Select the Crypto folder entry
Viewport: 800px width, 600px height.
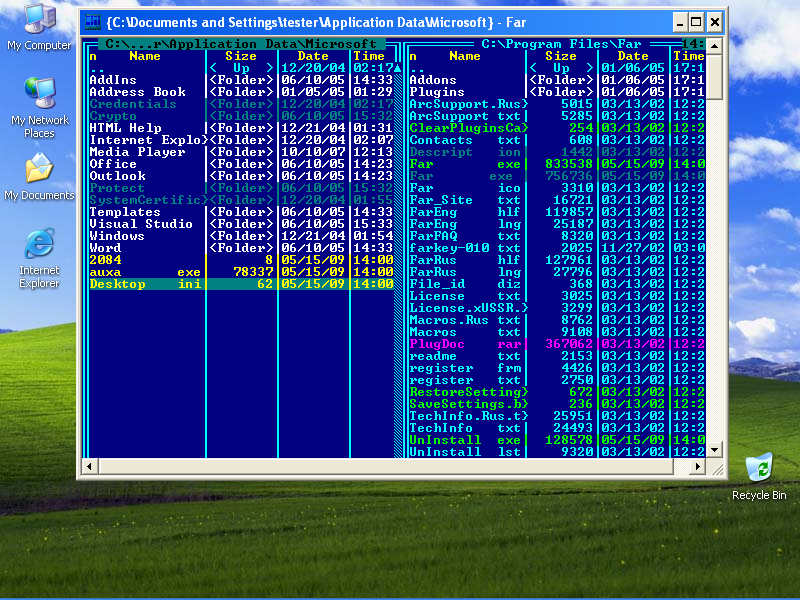(x=241, y=116)
